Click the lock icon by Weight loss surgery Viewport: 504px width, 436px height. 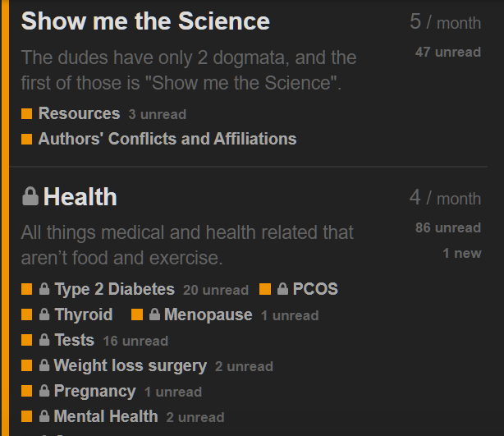pos(44,365)
